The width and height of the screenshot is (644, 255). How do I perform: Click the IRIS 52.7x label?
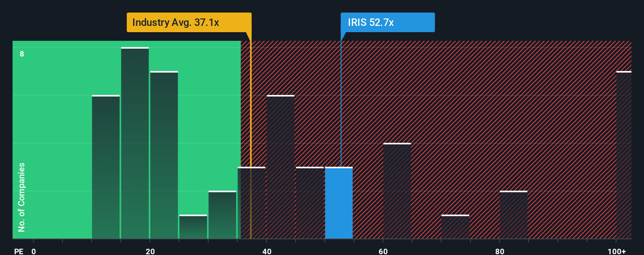[x=388, y=22]
